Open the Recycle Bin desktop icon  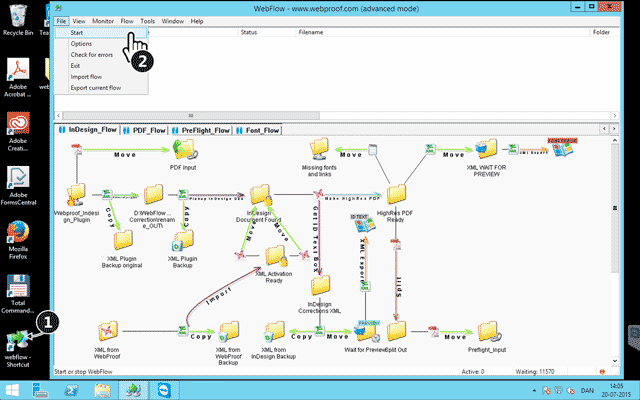(18, 20)
